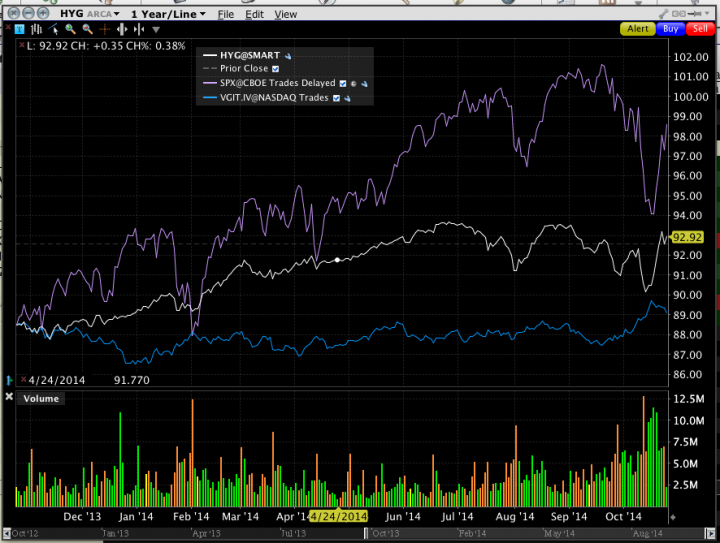This screenshot has height=543, width=720.
Task: Click the Prior Close legend label
Action: coord(244,68)
